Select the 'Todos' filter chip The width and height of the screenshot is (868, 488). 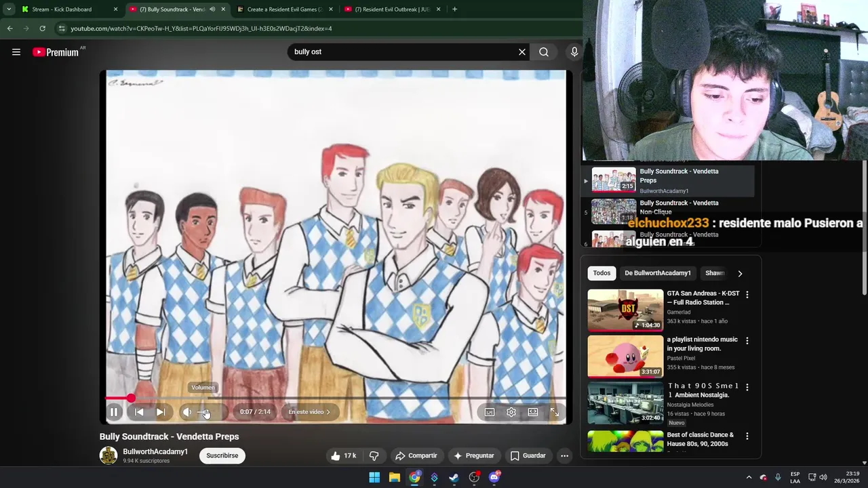tap(601, 273)
